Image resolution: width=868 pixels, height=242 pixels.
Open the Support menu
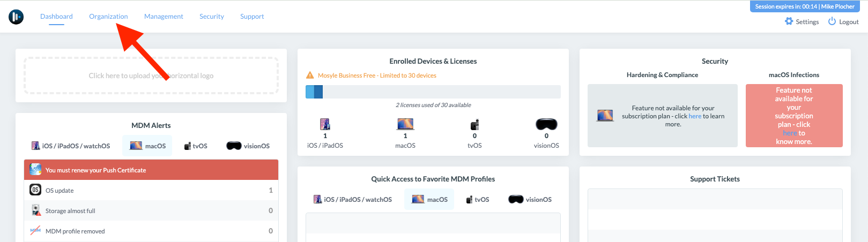point(252,17)
